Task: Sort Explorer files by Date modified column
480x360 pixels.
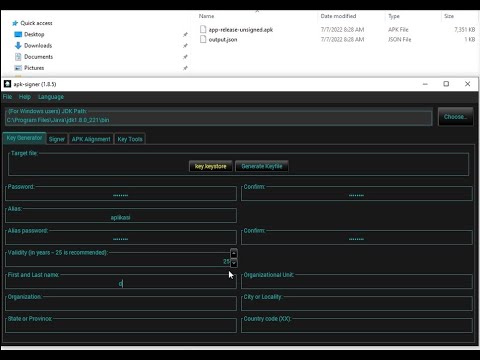Action: [x=338, y=16]
